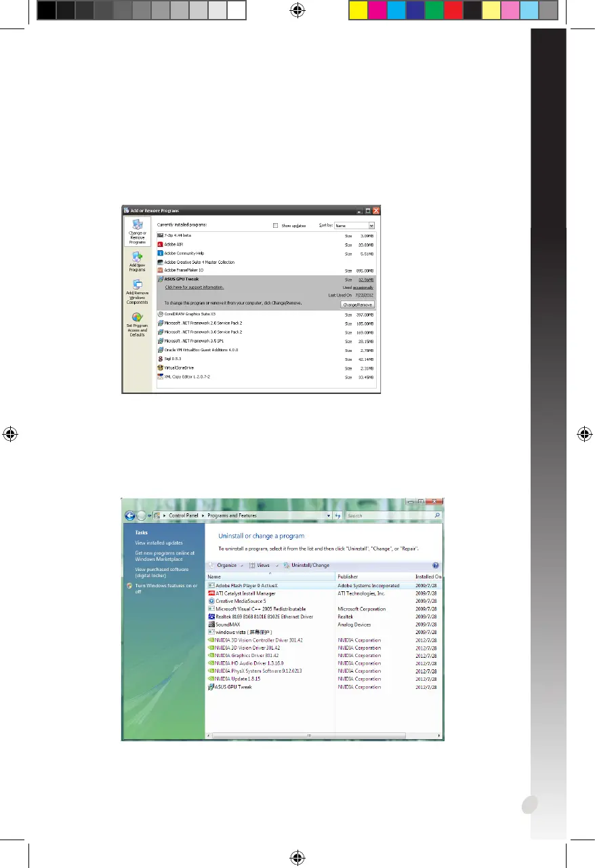Image resolution: width=595 pixels, height=868 pixels.
Task: Select the CorelDRAW Graphics Suite X3 icon
Action: point(161,314)
